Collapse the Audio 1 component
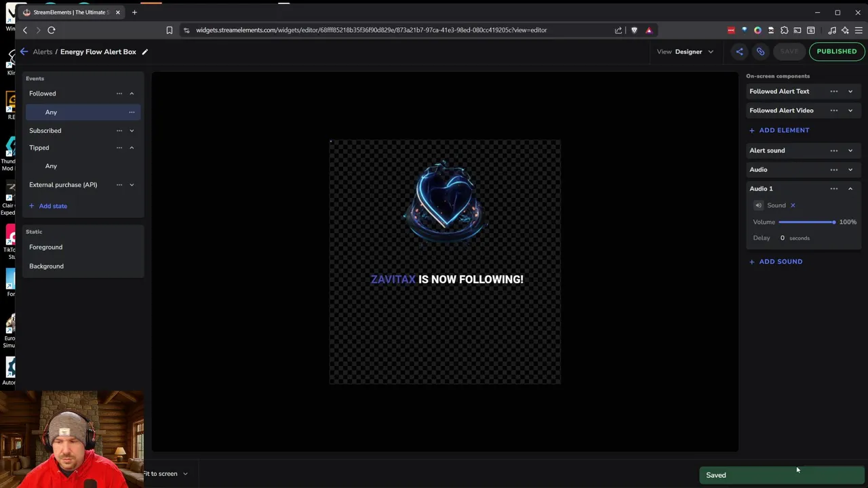868x488 pixels. [x=850, y=188]
